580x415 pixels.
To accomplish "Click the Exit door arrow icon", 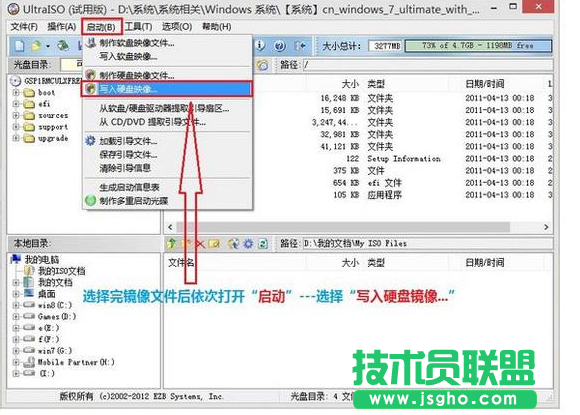I will pos(300,46).
